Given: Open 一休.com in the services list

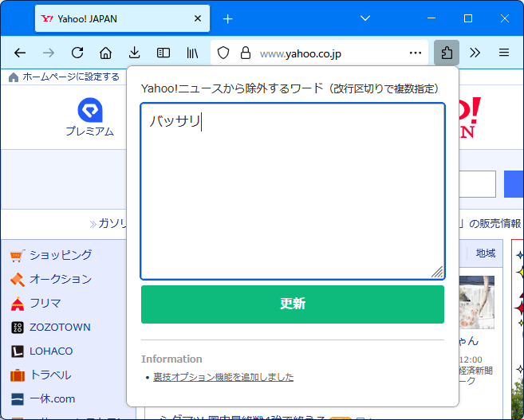Looking at the screenshot, I should tap(53, 398).
